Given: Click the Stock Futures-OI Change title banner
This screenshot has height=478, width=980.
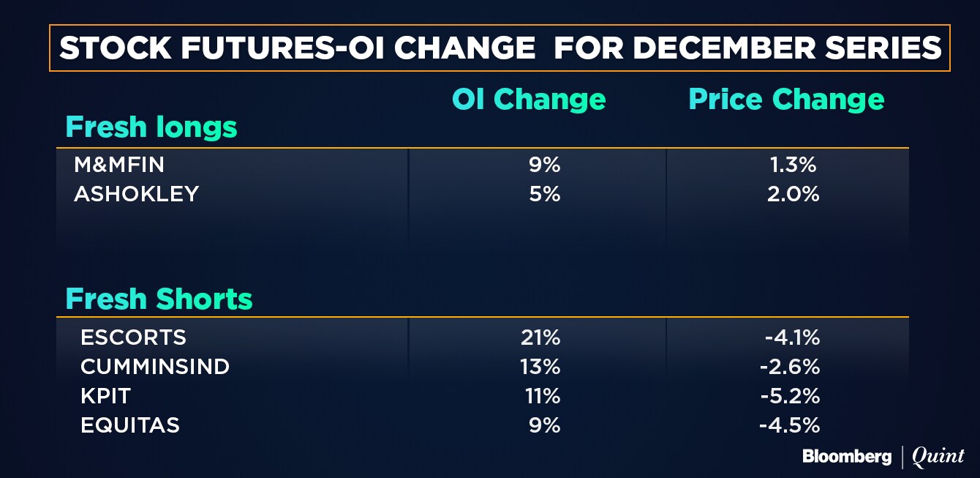Looking at the screenshot, I should pos(500,48).
